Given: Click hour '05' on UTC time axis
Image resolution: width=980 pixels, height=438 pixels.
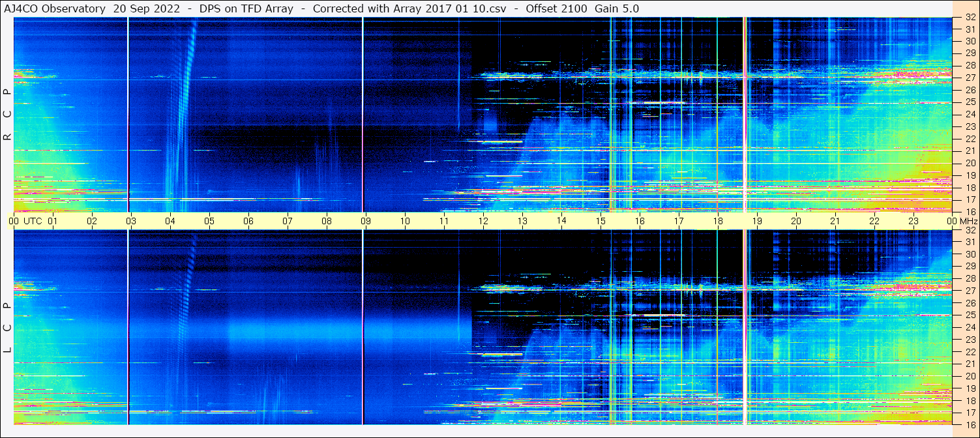Looking at the screenshot, I should (209, 221).
